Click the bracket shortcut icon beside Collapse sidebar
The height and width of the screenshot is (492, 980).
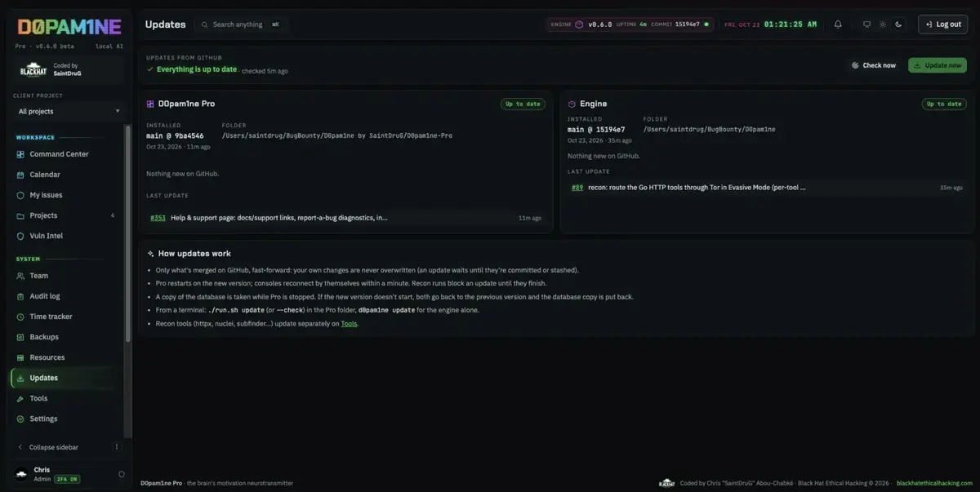(117, 447)
